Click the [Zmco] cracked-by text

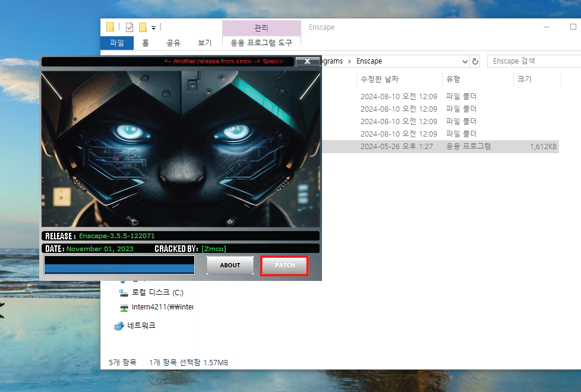coord(214,249)
